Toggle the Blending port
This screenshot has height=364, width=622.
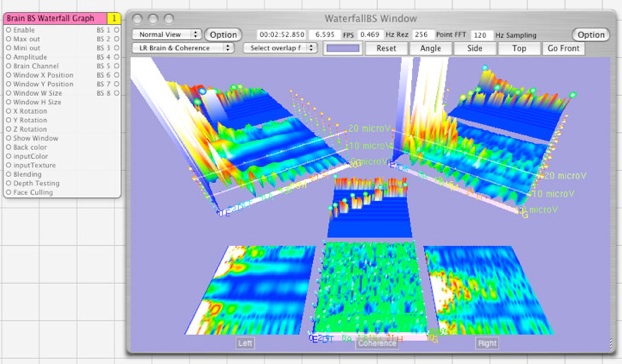pos(8,174)
